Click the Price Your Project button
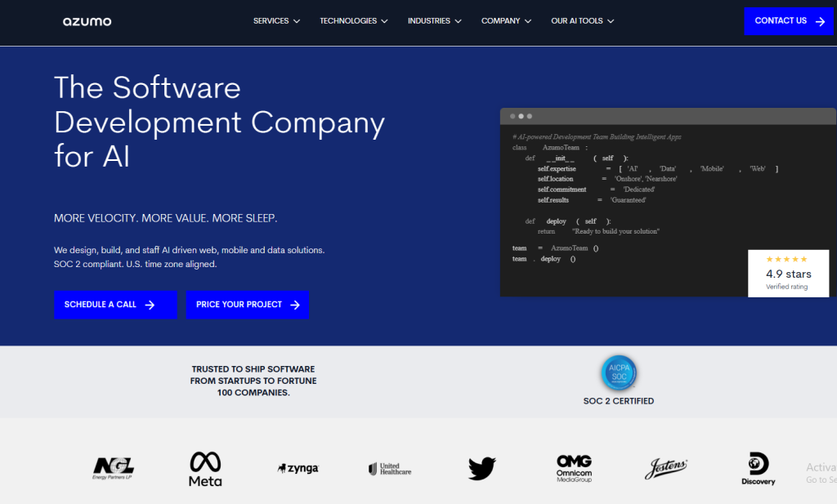837x504 pixels. tap(247, 305)
